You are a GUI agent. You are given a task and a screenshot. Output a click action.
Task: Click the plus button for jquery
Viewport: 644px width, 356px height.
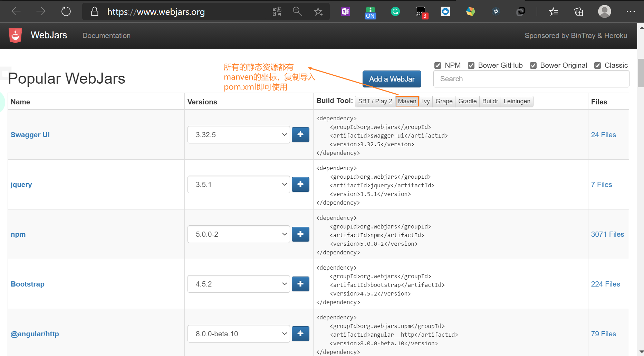(x=300, y=184)
